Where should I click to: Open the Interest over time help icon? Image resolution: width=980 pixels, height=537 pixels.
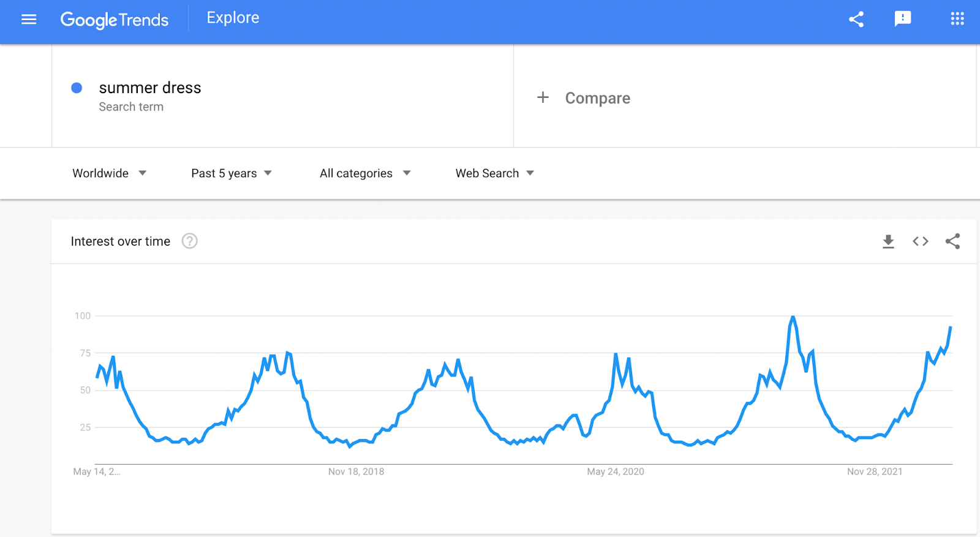tap(190, 241)
